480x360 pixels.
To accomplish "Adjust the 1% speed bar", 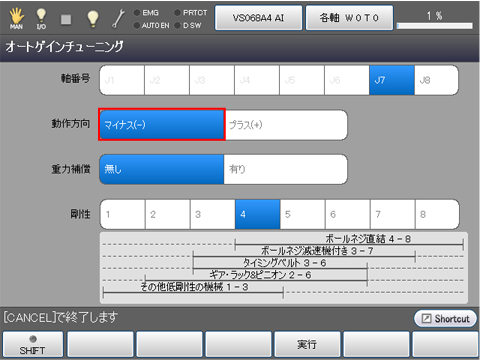I will (x=434, y=26).
